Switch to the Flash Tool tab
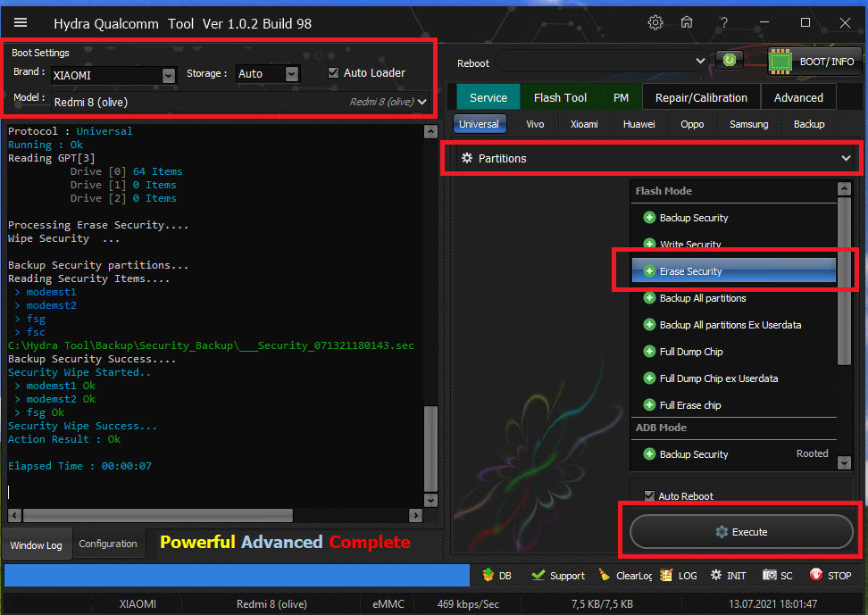Screen dimensions: 868x615 [560, 97]
